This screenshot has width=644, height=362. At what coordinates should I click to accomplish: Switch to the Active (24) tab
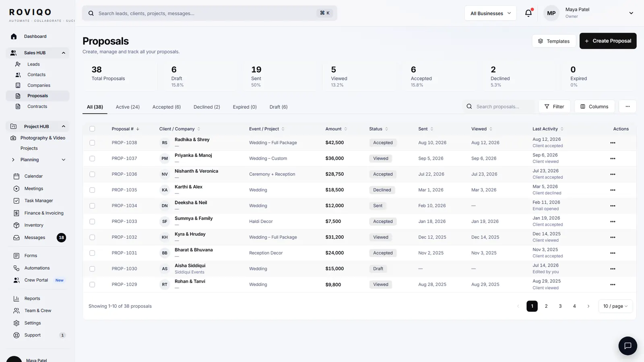click(x=128, y=107)
